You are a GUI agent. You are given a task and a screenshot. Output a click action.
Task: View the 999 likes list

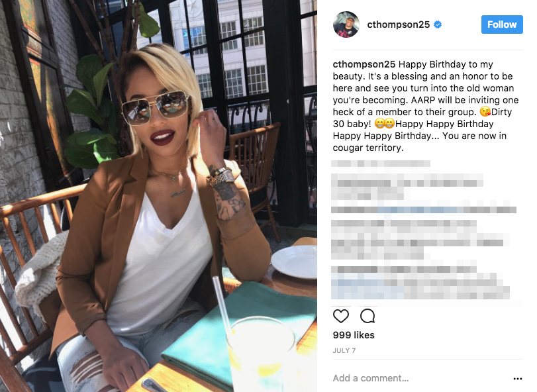[x=354, y=335]
